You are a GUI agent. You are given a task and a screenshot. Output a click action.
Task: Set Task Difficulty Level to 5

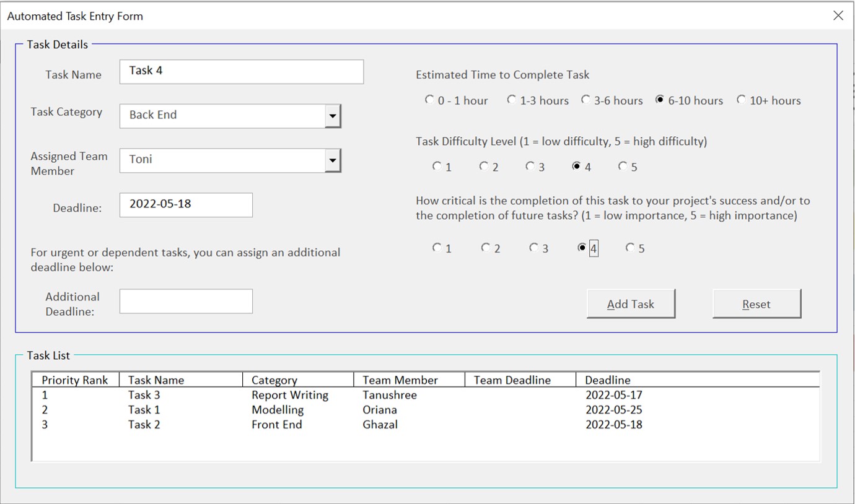[x=623, y=166]
